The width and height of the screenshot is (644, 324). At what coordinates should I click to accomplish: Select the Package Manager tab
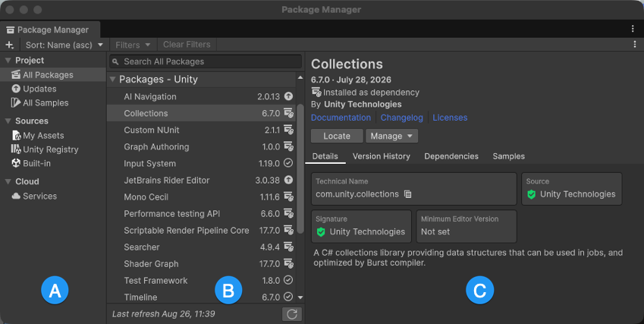pyautogui.click(x=50, y=30)
